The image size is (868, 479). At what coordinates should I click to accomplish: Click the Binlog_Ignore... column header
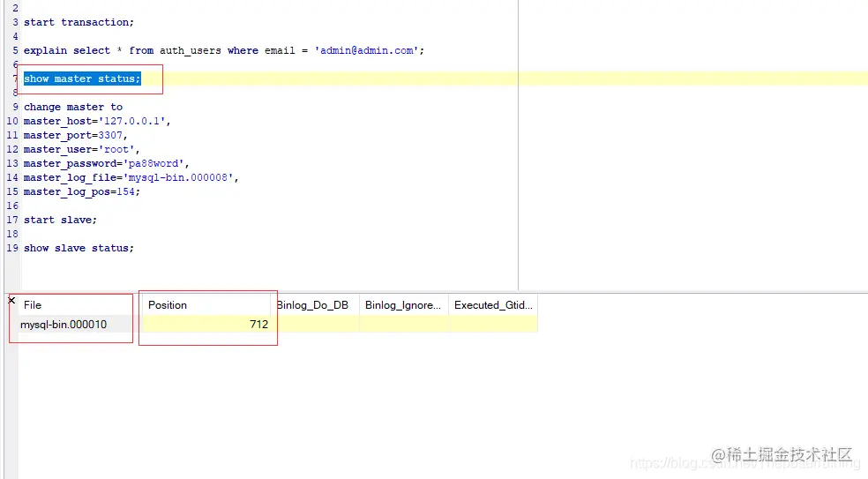[x=403, y=305]
